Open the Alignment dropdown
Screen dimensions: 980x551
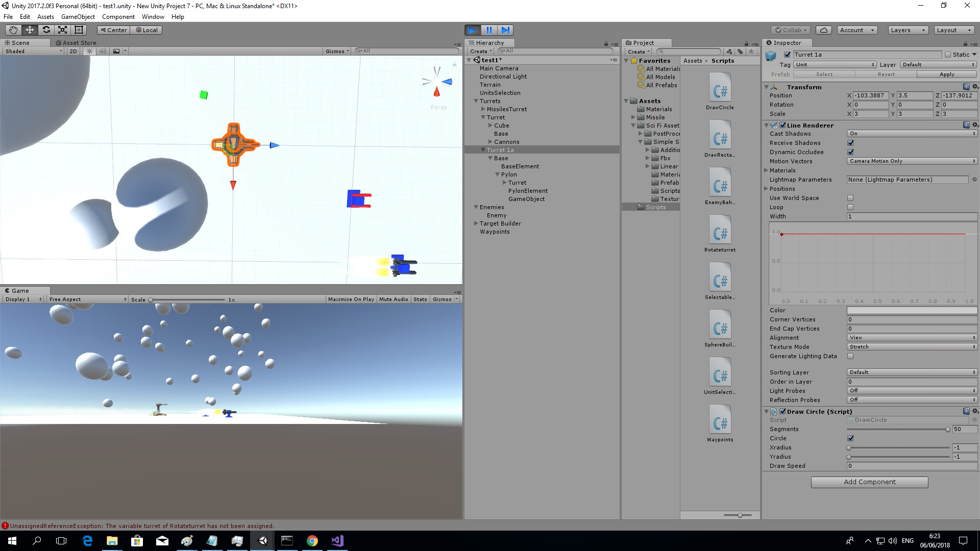(x=912, y=338)
